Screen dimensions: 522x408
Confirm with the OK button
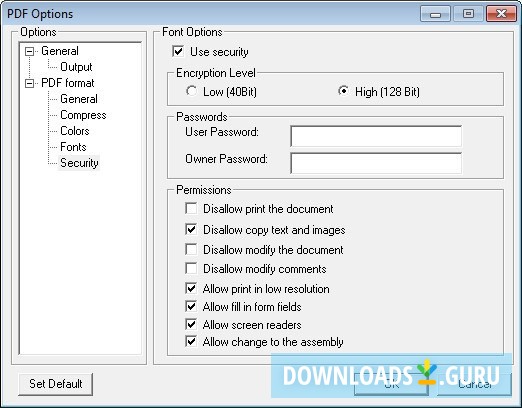coord(391,384)
